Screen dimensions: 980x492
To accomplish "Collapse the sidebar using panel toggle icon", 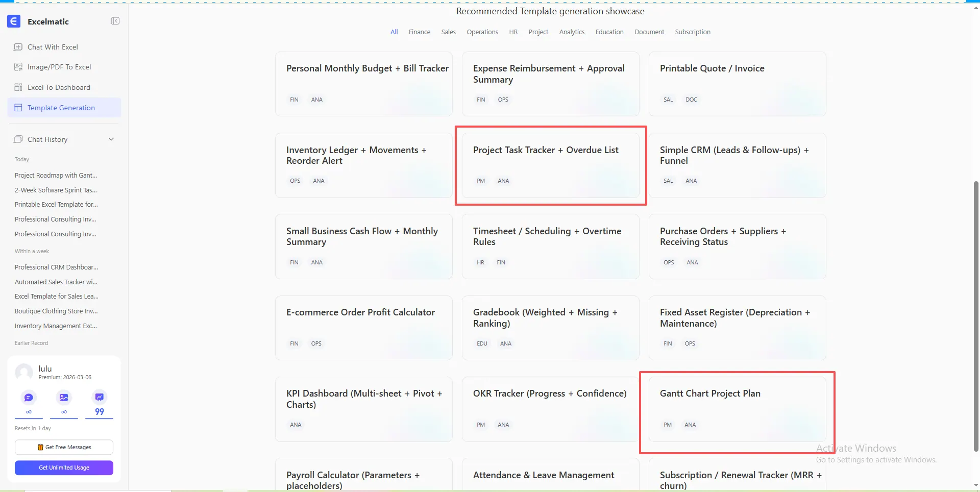I will (x=115, y=21).
